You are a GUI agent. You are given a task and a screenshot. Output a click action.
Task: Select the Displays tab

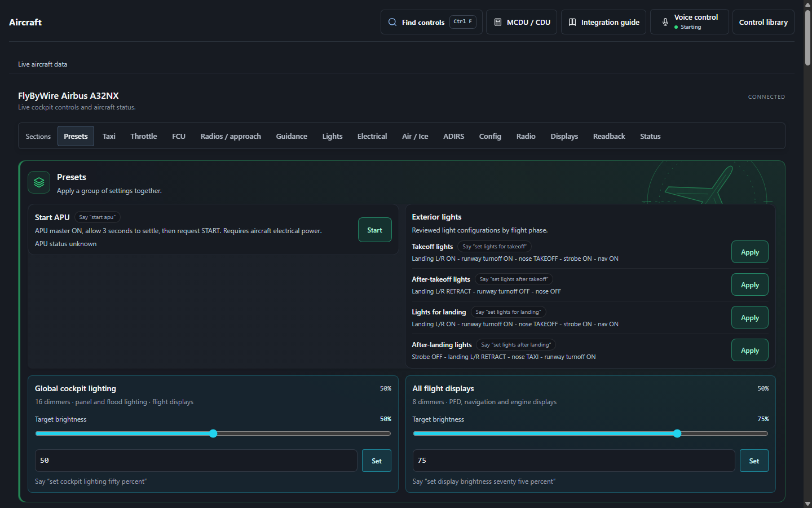pos(564,136)
